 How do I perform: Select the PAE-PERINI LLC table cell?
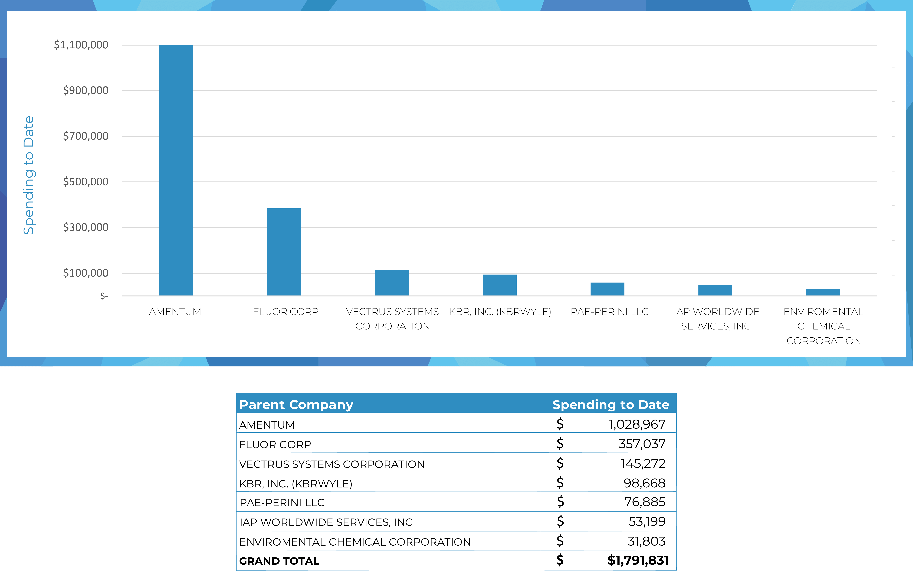click(388, 502)
